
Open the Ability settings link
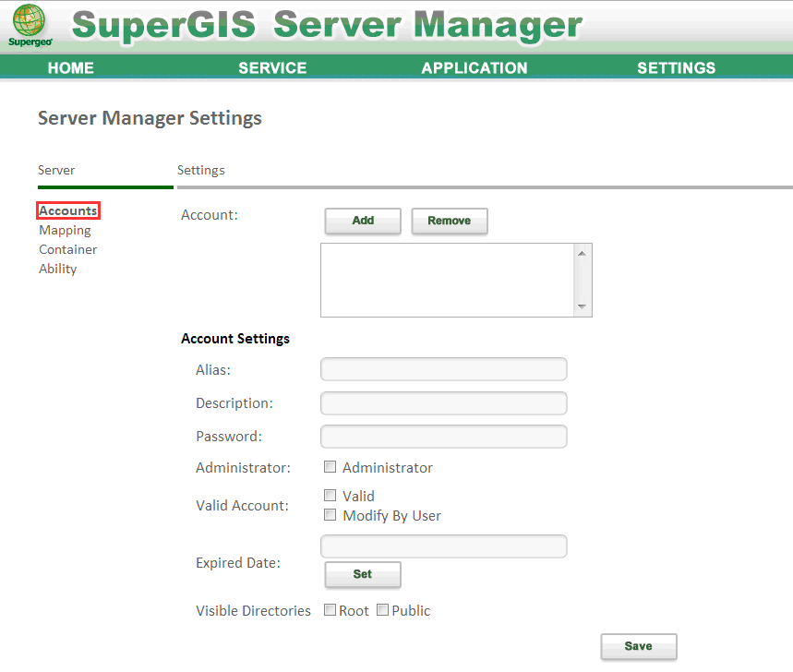click(x=57, y=269)
